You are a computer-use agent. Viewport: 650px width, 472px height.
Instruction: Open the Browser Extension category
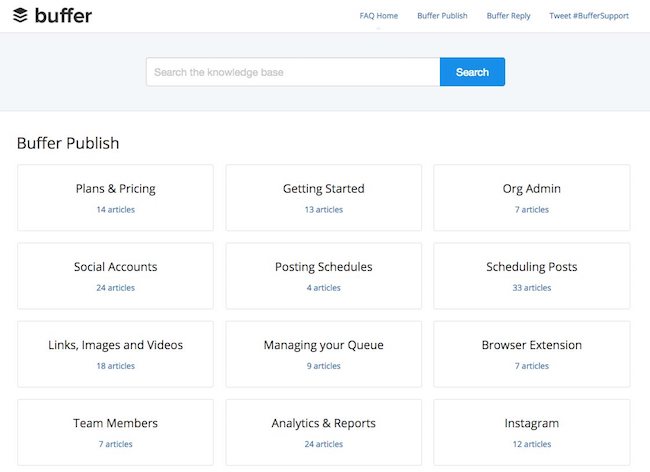click(x=531, y=353)
